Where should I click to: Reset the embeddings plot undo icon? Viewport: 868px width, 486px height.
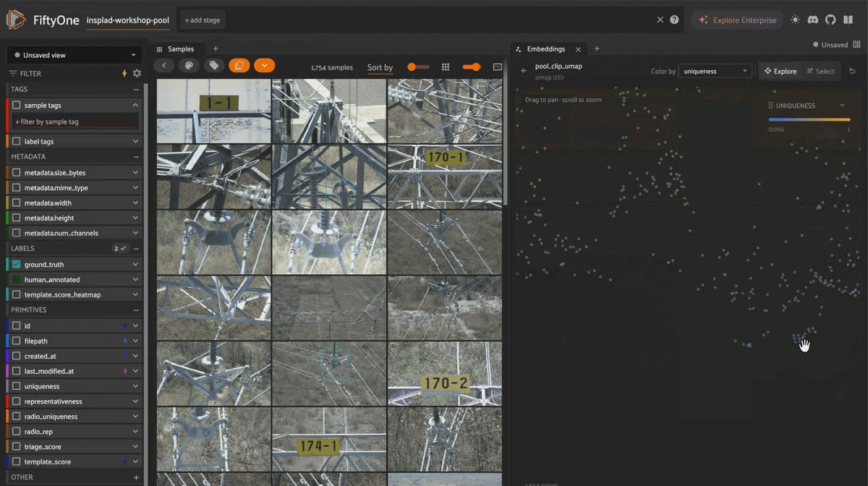click(852, 71)
